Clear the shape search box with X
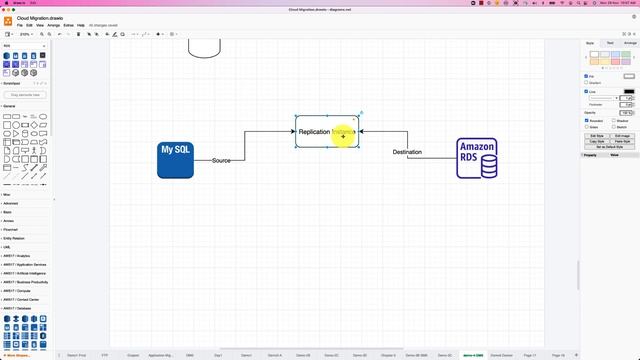Image resolution: width=640 pixels, height=360 pixels. click(x=44, y=46)
